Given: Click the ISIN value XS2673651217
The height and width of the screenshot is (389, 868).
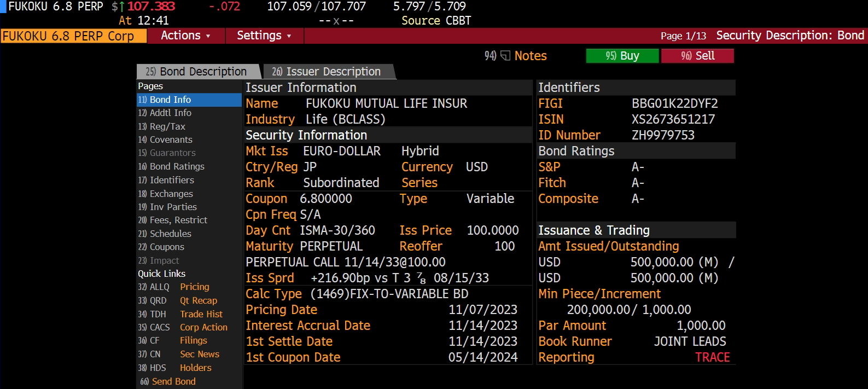Looking at the screenshot, I should [673, 119].
